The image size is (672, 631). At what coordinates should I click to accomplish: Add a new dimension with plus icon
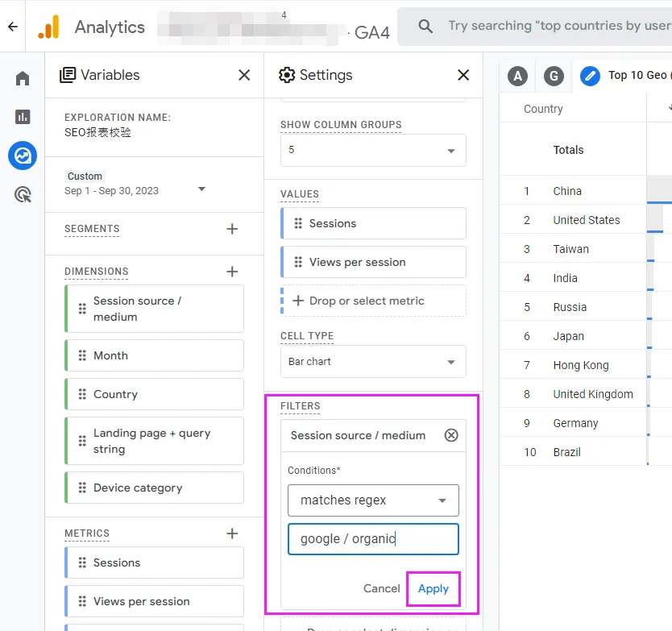coord(232,272)
